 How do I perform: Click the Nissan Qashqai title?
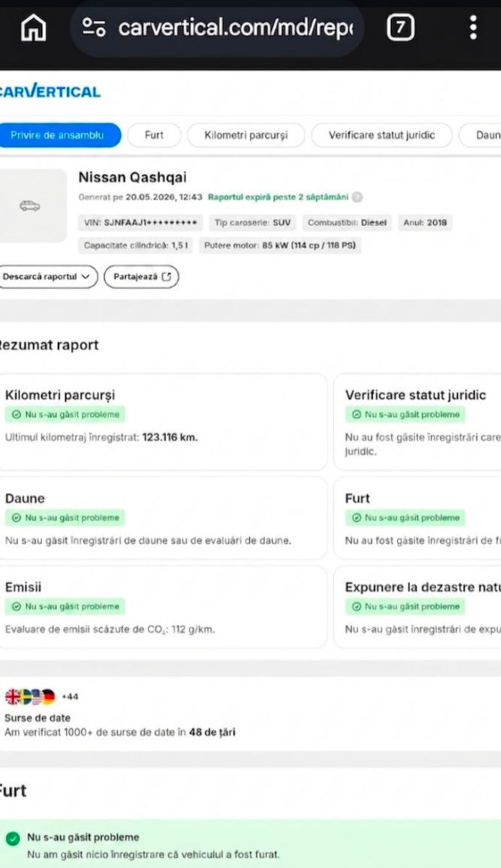pos(132,177)
